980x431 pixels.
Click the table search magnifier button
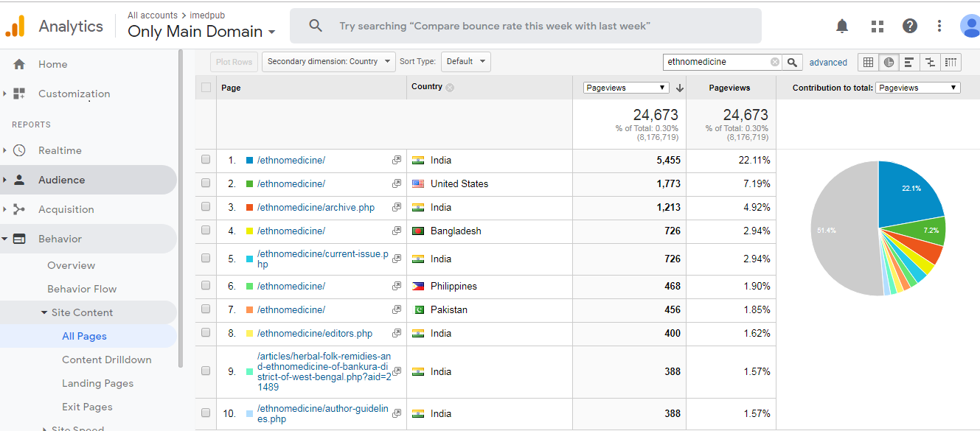[x=792, y=63]
